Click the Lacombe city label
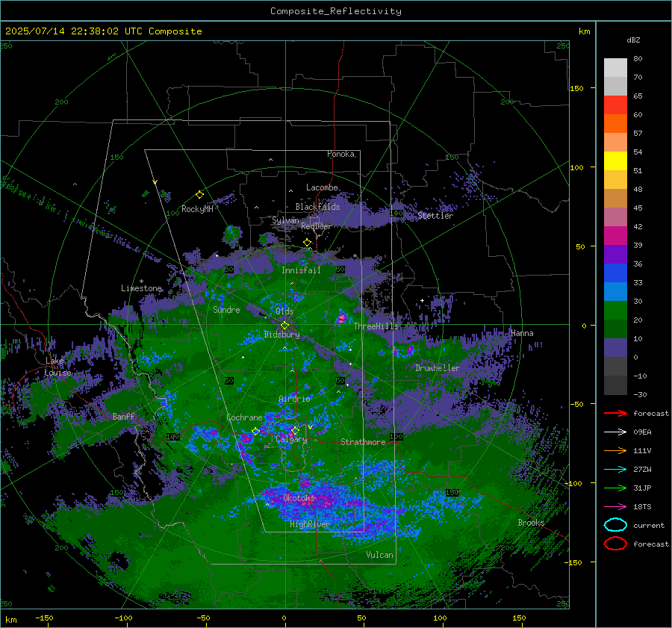 tap(322, 187)
